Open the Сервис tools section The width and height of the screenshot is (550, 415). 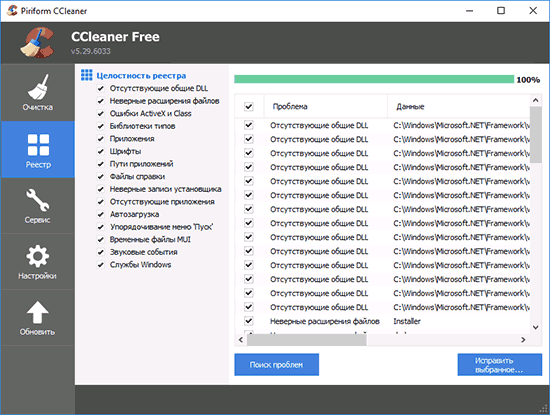(38, 206)
